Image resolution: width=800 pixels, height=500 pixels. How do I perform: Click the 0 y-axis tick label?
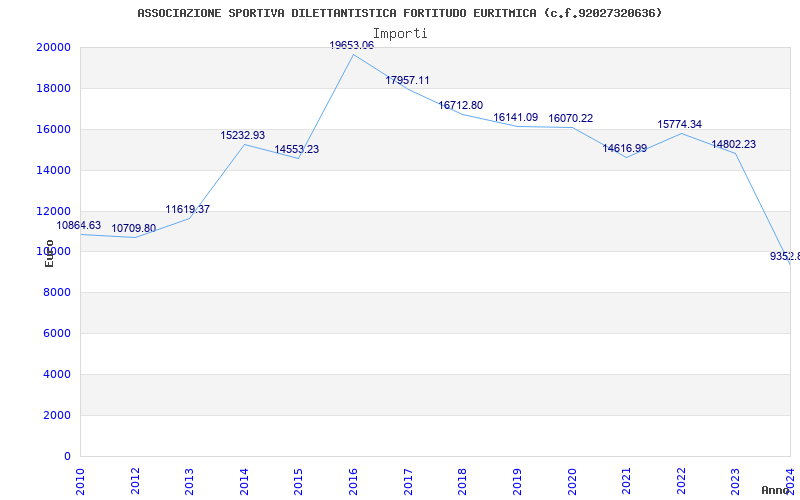[67, 457]
